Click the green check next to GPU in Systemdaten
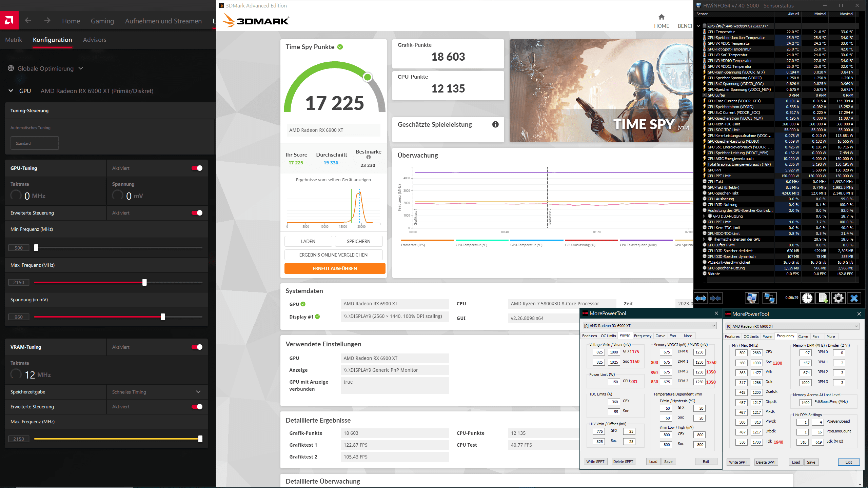 [303, 304]
